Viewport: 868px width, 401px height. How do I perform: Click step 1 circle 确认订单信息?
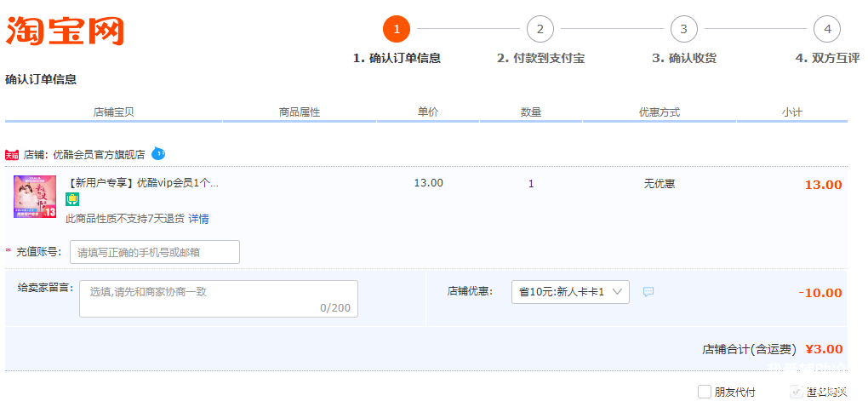pyautogui.click(x=397, y=29)
